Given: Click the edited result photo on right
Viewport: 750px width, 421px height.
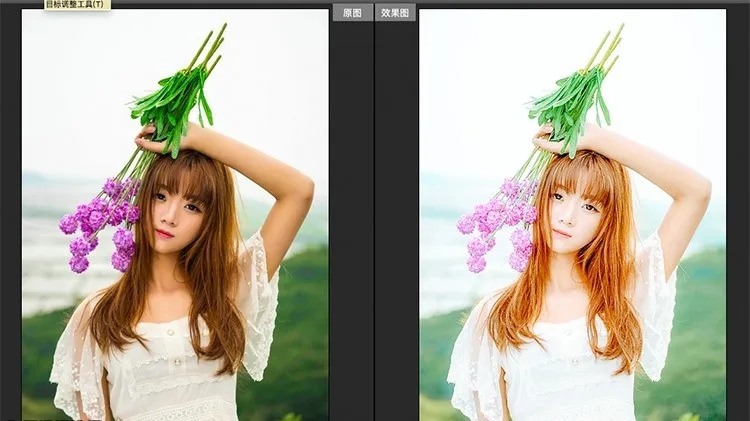Looking at the screenshot, I should [573, 215].
